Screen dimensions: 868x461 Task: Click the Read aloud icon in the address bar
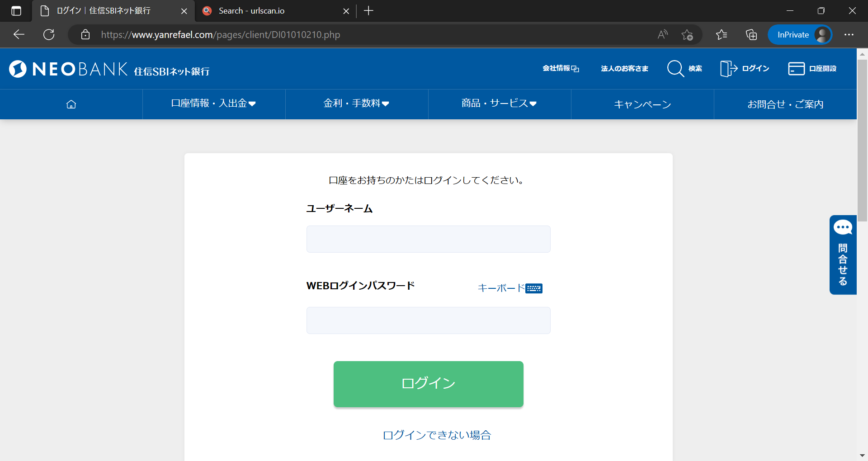click(663, 35)
